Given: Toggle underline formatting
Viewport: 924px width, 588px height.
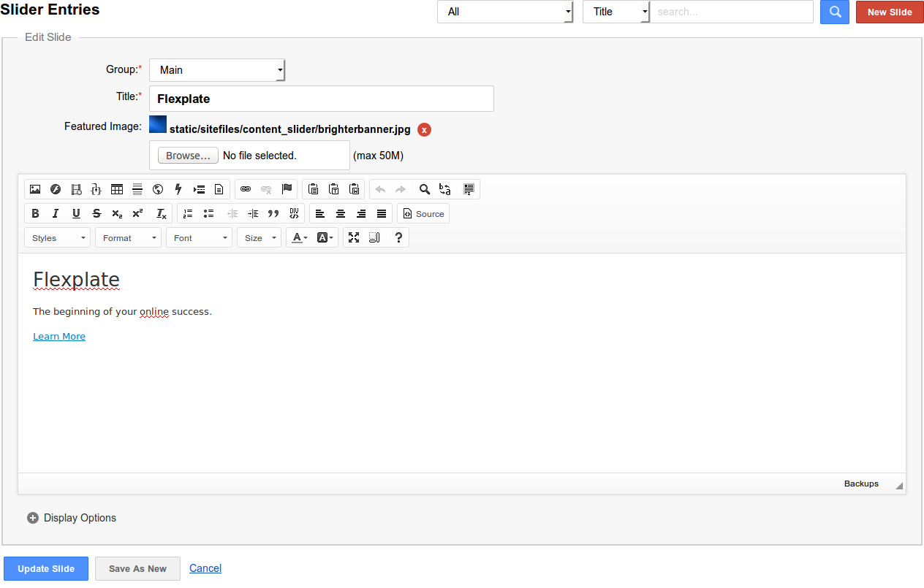Looking at the screenshot, I should coord(76,214).
